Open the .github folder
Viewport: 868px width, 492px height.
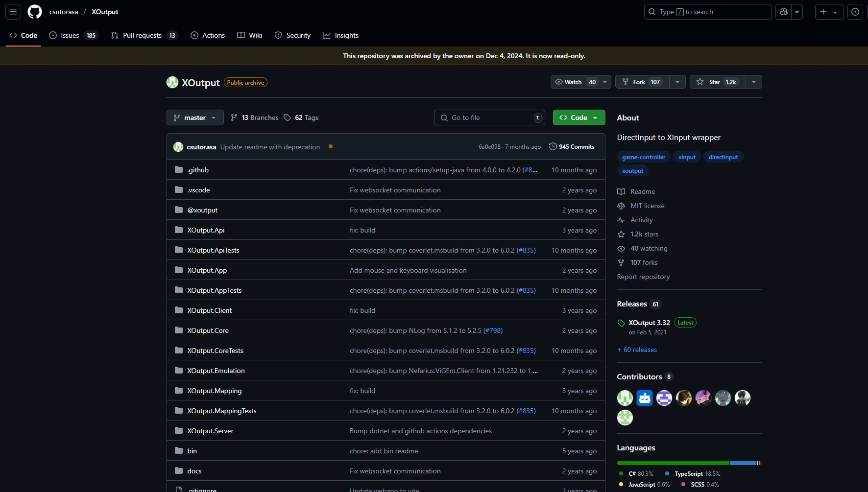(x=198, y=170)
